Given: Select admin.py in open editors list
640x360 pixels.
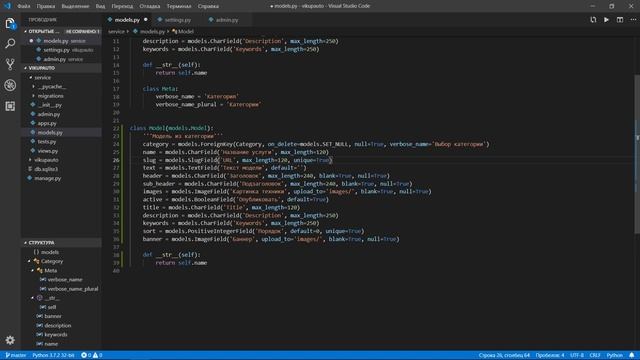Looking at the screenshot, I should point(61,59).
